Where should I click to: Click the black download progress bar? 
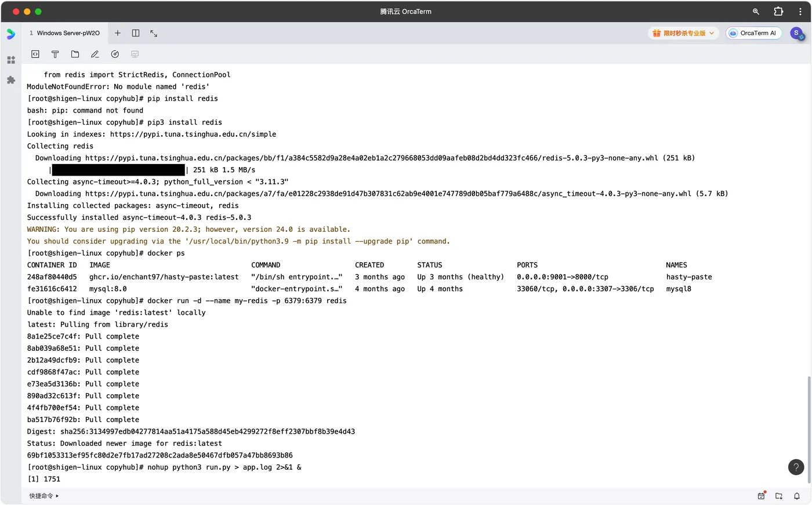coord(118,170)
